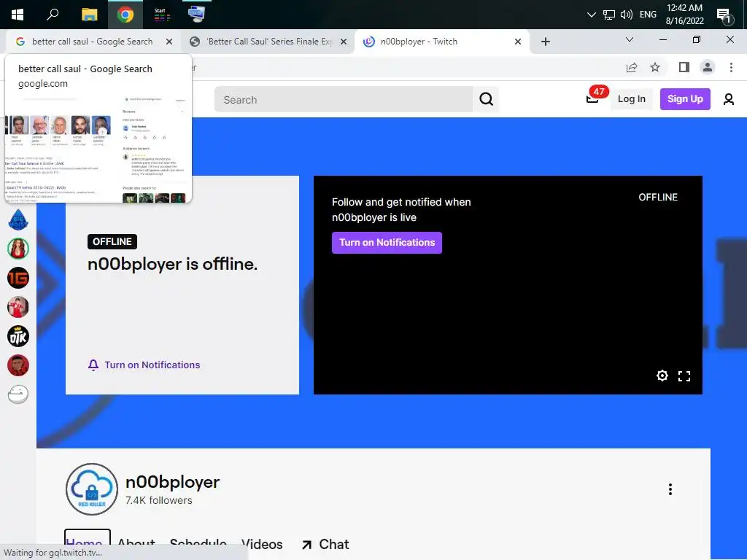Switch the ENG input language indicator
Viewport: 747px width, 560px height.
(x=648, y=15)
